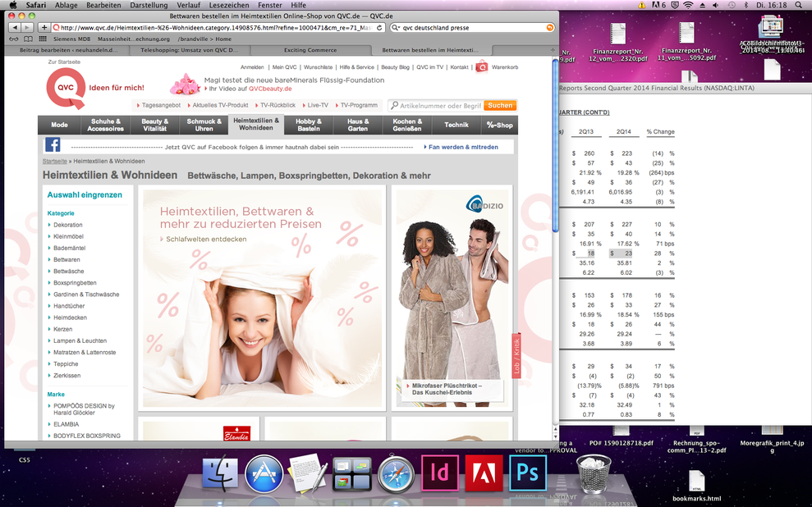This screenshot has width=812, height=507.
Task: Click the orange SnapBack icon in the search field
Action: (x=549, y=27)
